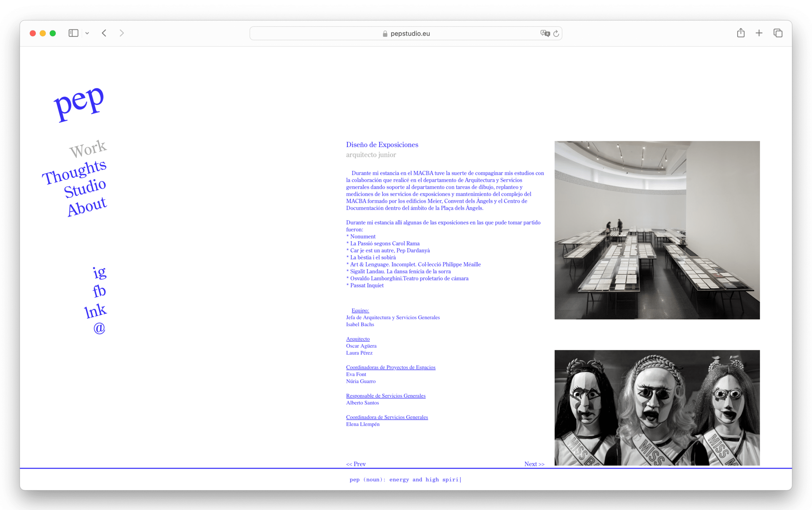The image size is (812, 510).
Task: Open the About page link
Action: (87, 206)
